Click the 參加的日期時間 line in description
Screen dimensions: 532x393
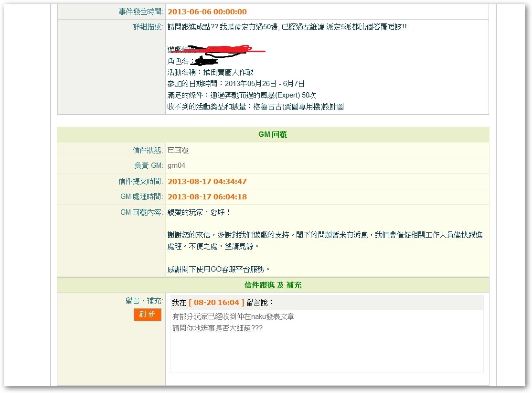[236, 84]
